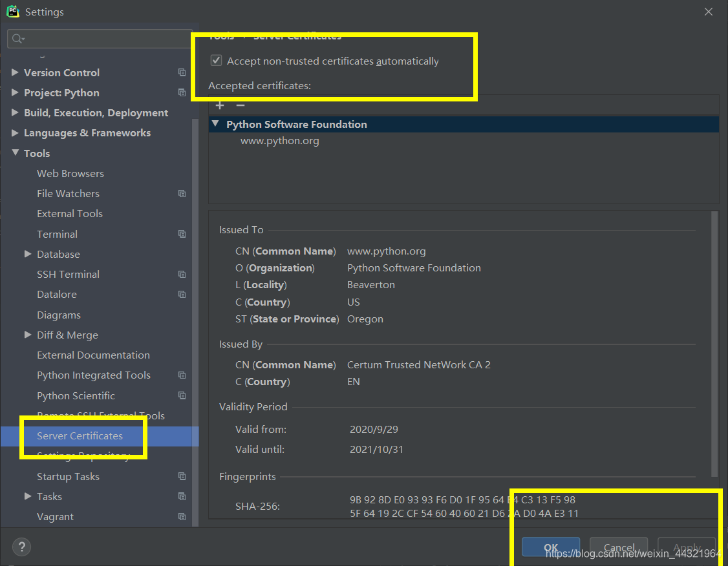This screenshot has width=728, height=566.
Task: Open External Tools settings
Action: pyautogui.click(x=70, y=213)
